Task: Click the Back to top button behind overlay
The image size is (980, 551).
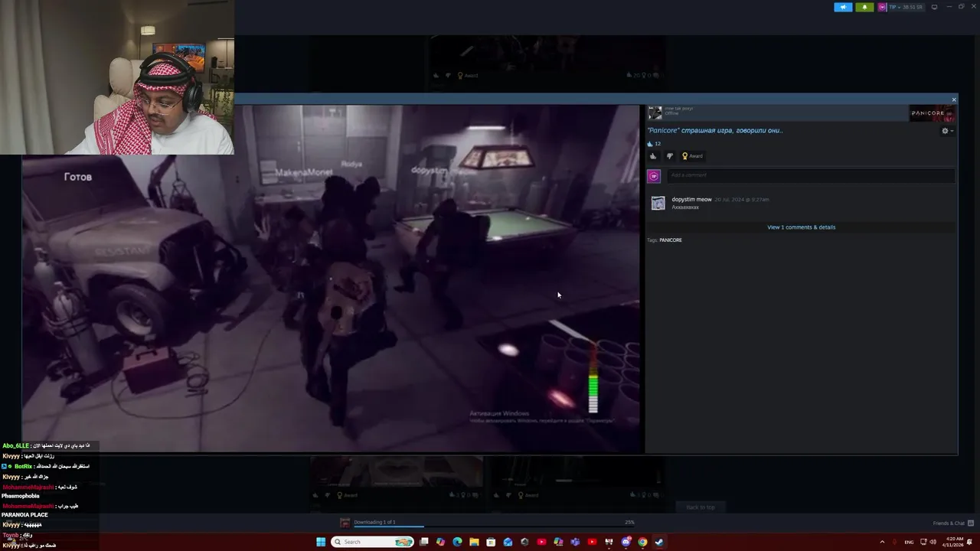Action: (x=701, y=507)
